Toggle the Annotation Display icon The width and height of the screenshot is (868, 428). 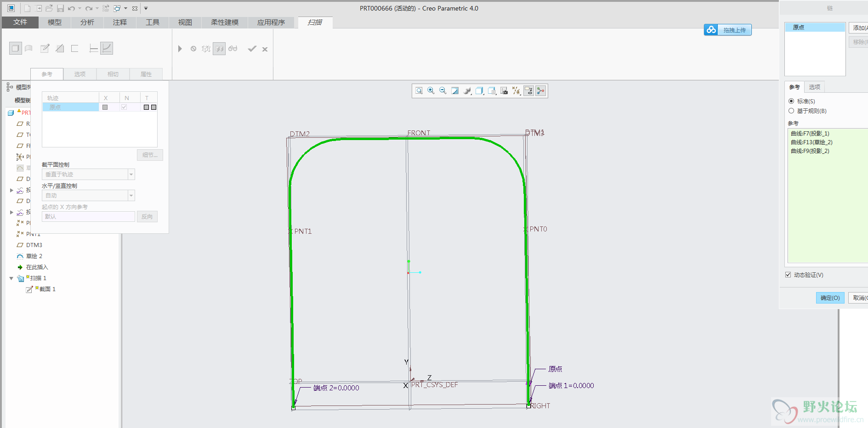pyautogui.click(x=528, y=91)
